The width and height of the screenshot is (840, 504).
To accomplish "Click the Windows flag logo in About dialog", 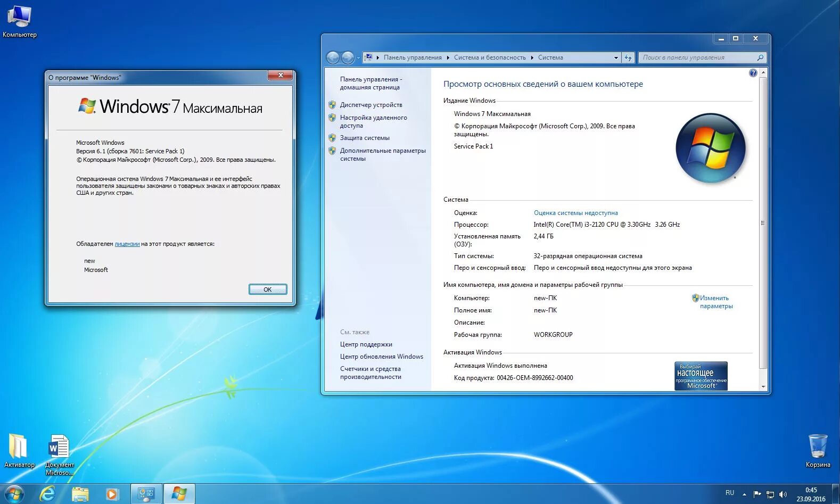I will pos(87,105).
